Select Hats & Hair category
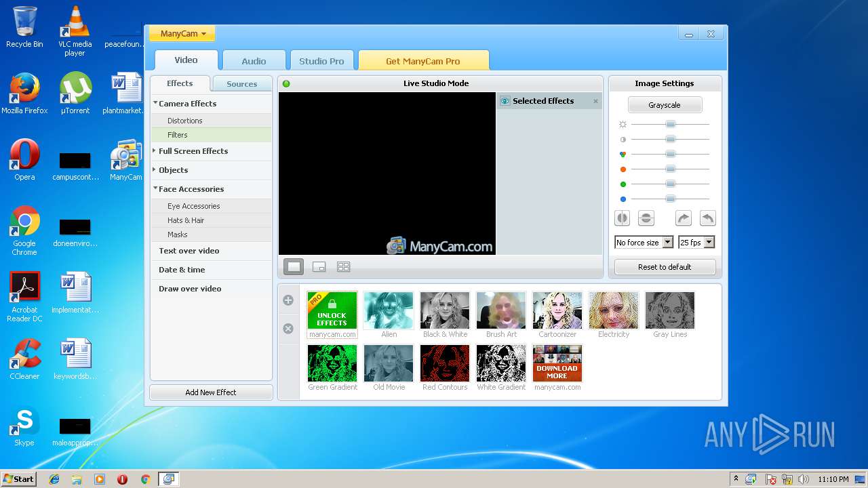The height and width of the screenshot is (488, 868). pyautogui.click(x=211, y=220)
